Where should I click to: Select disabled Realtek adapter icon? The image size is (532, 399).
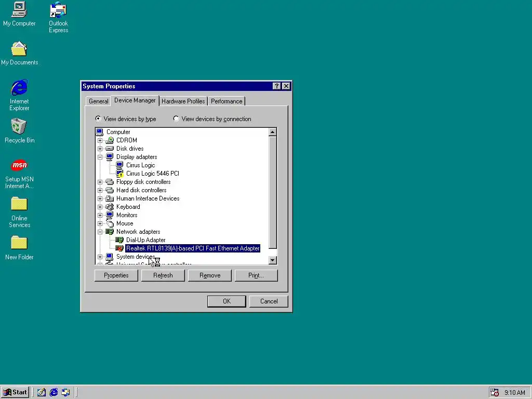[x=119, y=248]
